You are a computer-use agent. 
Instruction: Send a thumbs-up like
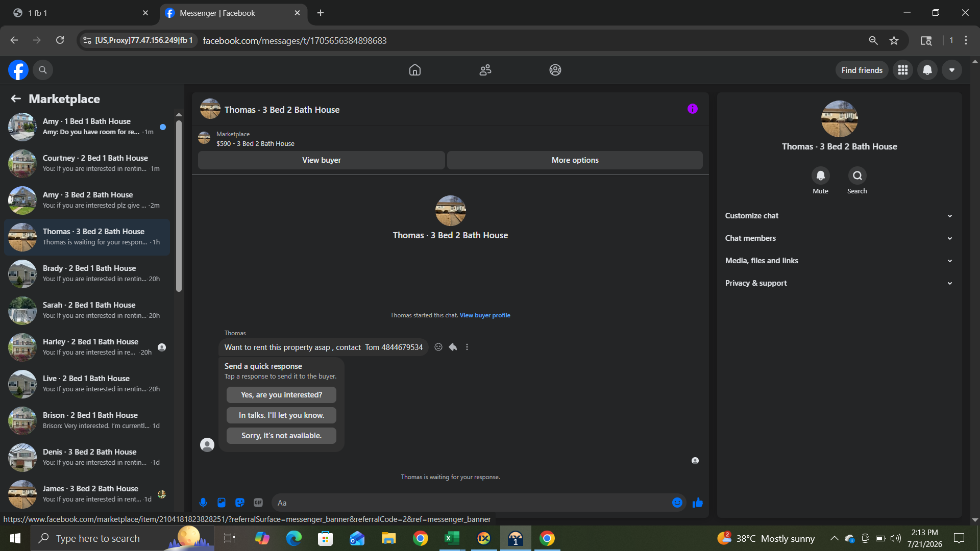tap(698, 503)
